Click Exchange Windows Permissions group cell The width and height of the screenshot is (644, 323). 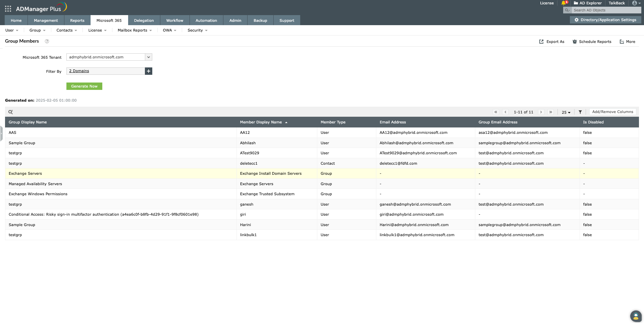(x=121, y=194)
